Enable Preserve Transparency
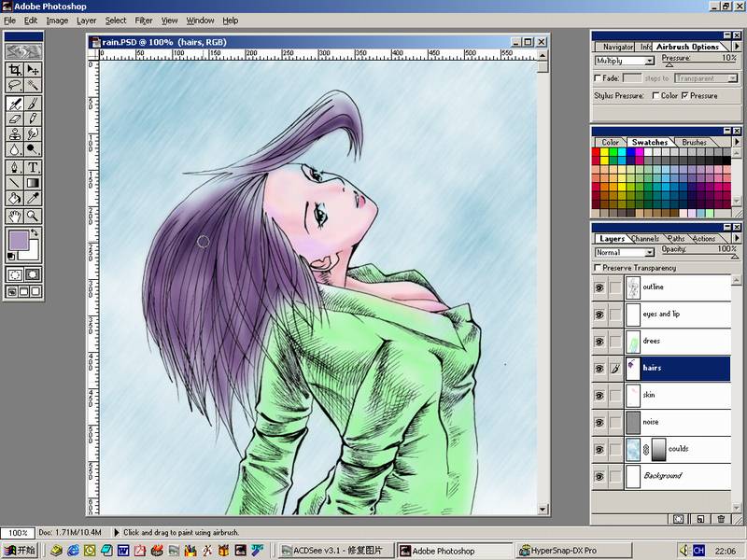The height and width of the screenshot is (560, 747). pos(598,268)
